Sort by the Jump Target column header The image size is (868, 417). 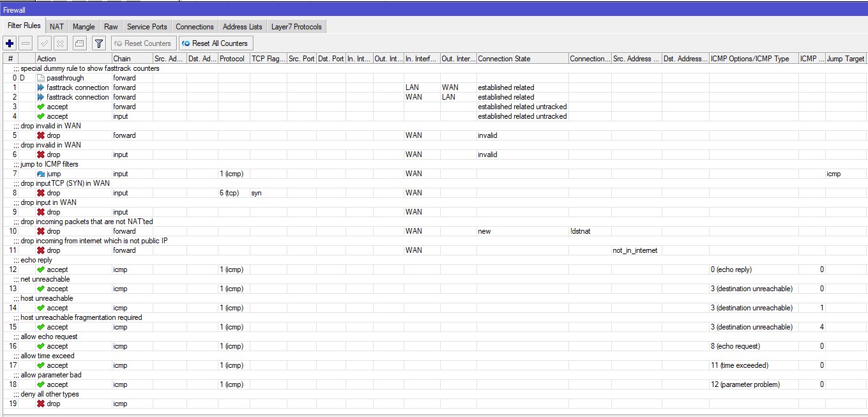[846, 58]
